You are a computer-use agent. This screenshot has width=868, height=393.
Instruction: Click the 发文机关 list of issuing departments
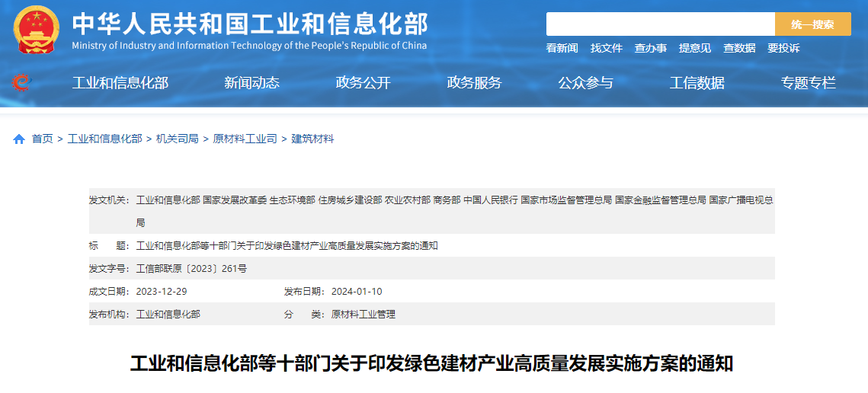click(x=454, y=212)
